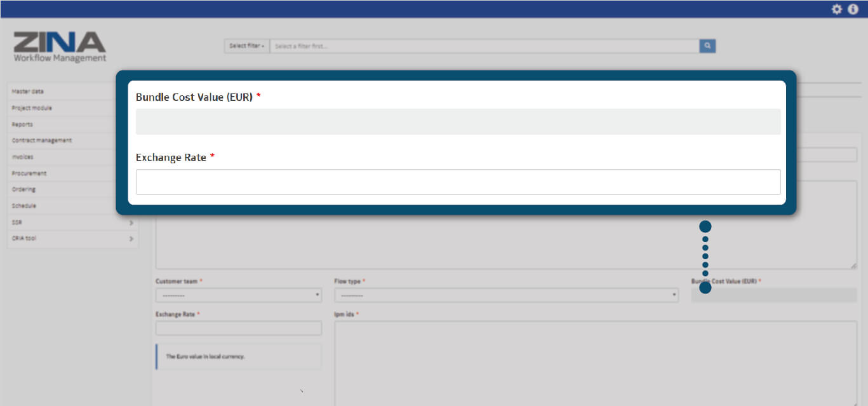Expand the CRIA tool submenu arrow
868x406 pixels.
pyautogui.click(x=131, y=239)
